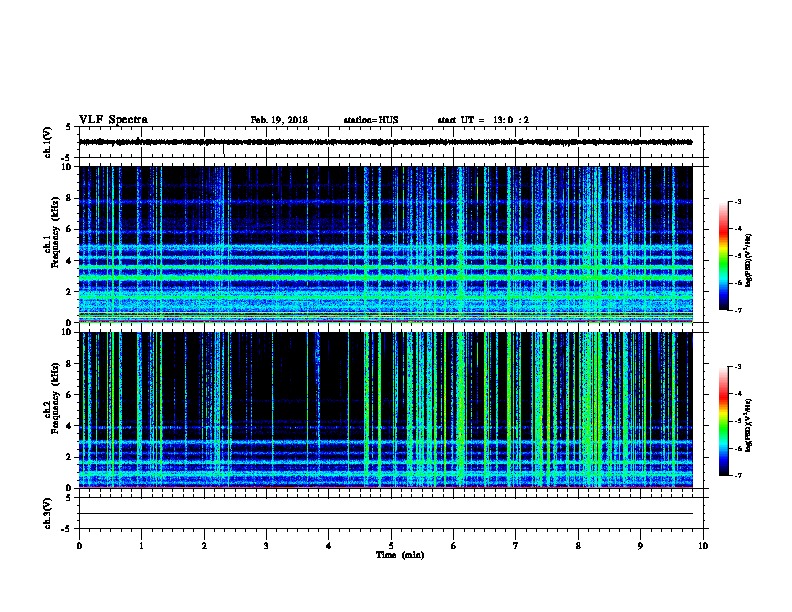Screen dimensions: 792x612
Task: Click the ch.1 spectrogram plot
Action: (385, 244)
